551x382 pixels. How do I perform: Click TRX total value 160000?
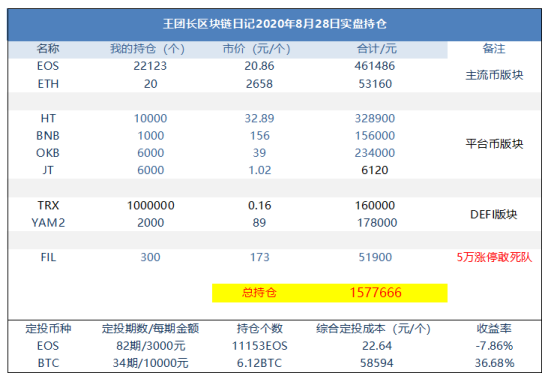coord(375,205)
